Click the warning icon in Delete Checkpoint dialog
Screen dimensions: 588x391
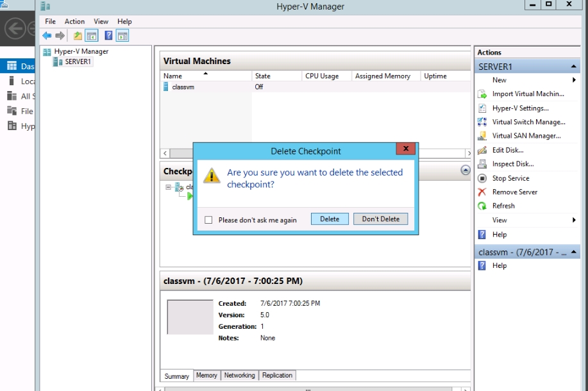coord(212,176)
